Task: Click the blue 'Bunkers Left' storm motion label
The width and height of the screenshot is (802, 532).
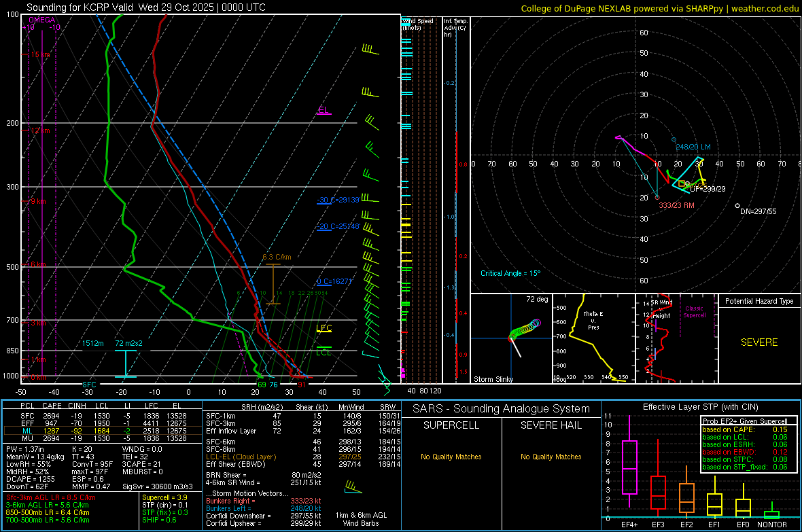Action: (x=228, y=508)
